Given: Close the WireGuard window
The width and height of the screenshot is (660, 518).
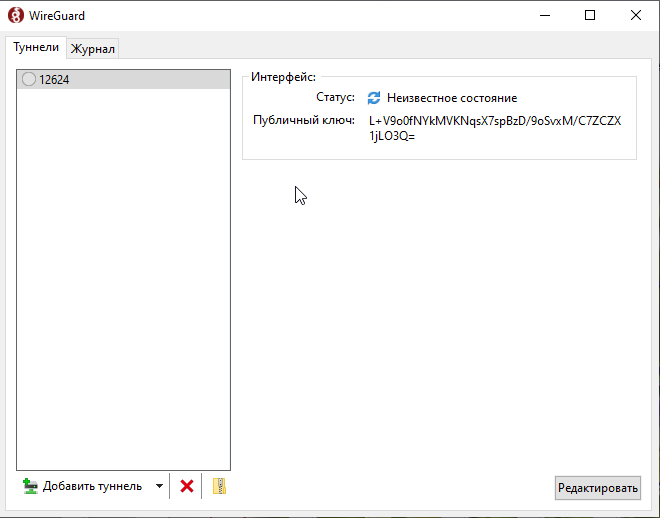Looking at the screenshot, I should point(636,16).
